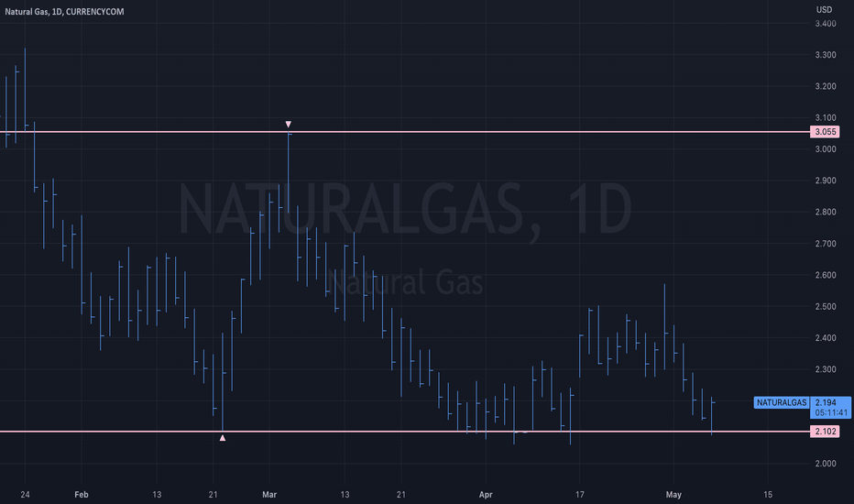Click the 17 date label on time axis
Viewport: 854px width, 504px height.
(579, 495)
